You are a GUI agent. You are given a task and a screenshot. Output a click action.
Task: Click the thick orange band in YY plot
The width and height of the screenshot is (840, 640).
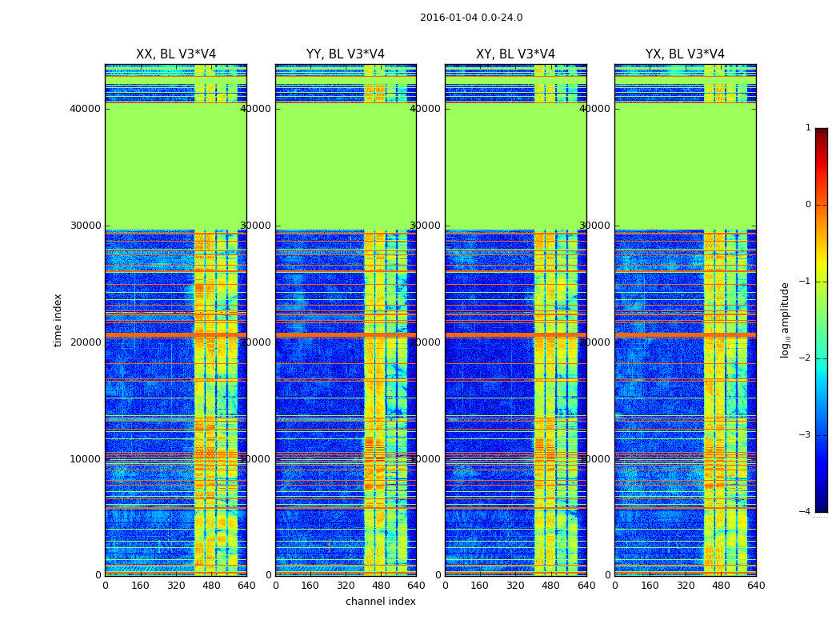tap(346, 335)
